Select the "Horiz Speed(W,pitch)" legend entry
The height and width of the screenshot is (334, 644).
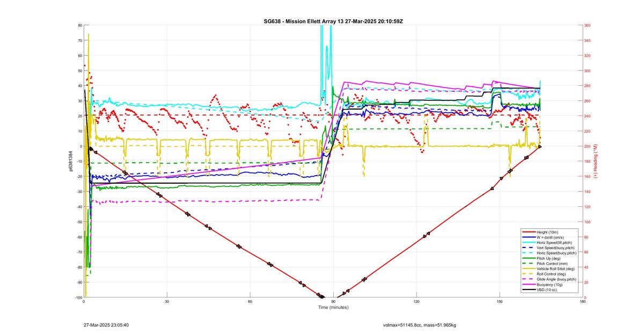tap(554, 242)
